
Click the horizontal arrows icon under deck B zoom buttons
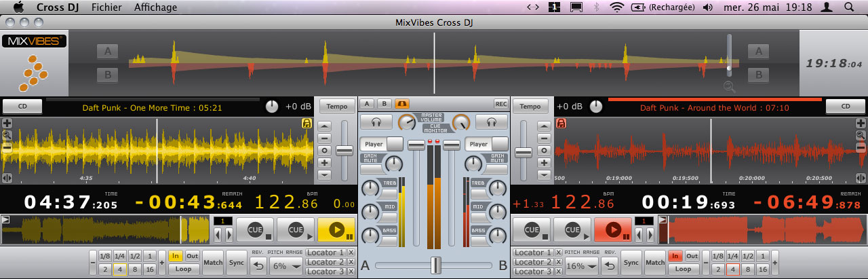[x=861, y=178]
